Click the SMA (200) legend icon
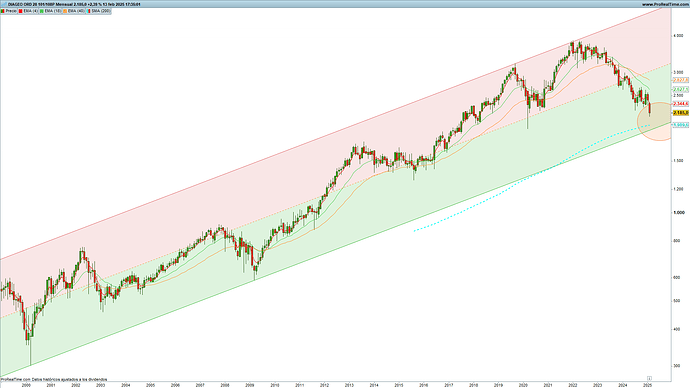Image resolution: width=690 pixels, height=388 pixels. tap(88, 11)
